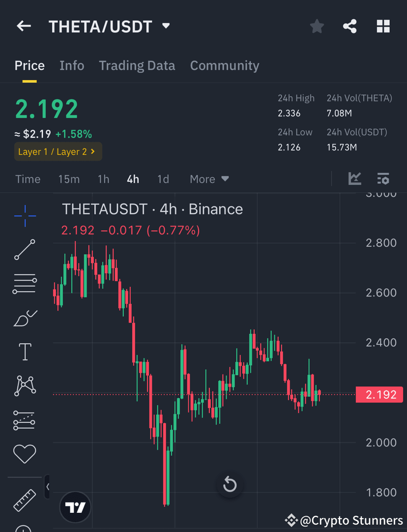Viewport: 407px width, 532px height.
Task: Open the parallel lines drawing tool
Action: (25, 283)
